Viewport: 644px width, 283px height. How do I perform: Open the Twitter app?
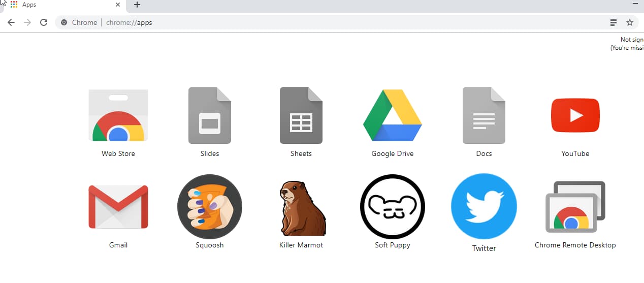point(484,207)
